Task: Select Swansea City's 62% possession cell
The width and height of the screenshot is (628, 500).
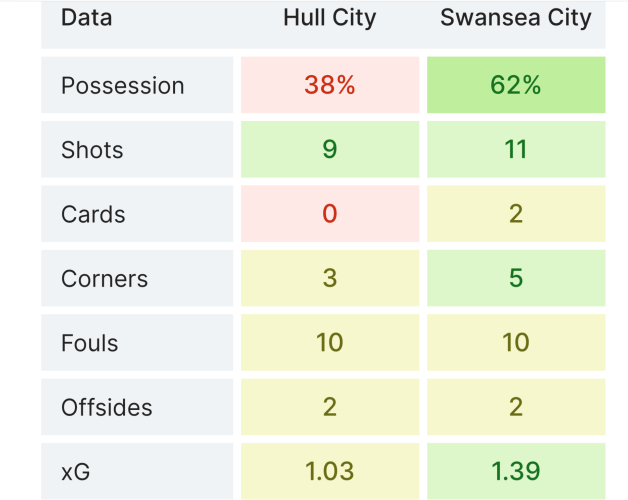Action: pyautogui.click(x=516, y=85)
